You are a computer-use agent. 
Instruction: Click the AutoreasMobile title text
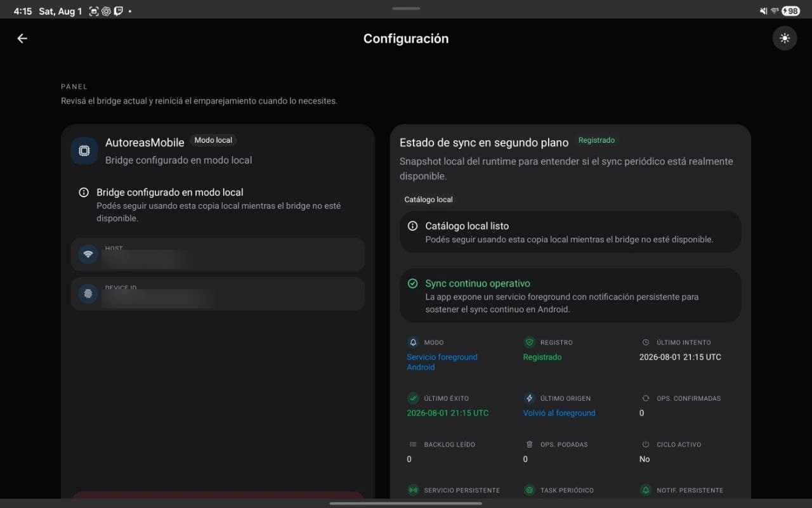coord(145,143)
